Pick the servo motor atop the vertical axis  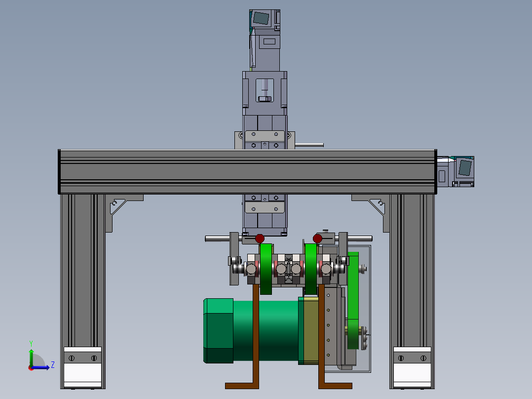coord(265,40)
